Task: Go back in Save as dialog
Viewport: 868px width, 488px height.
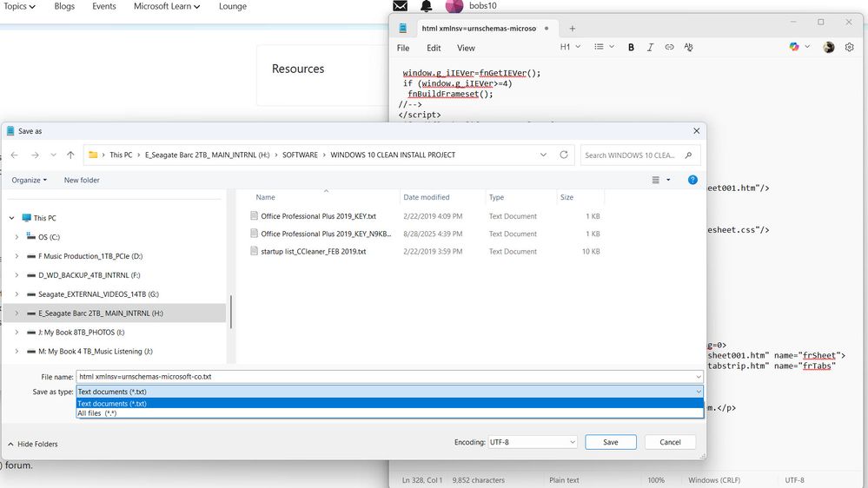Action: 15,155
